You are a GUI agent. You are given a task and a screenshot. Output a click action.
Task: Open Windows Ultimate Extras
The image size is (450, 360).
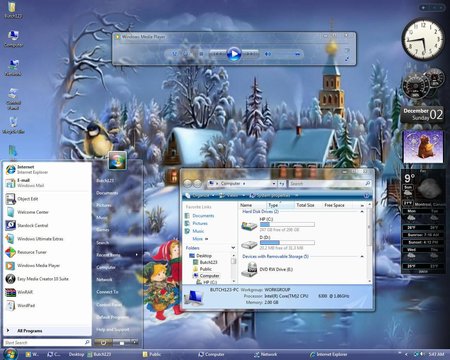(47, 239)
